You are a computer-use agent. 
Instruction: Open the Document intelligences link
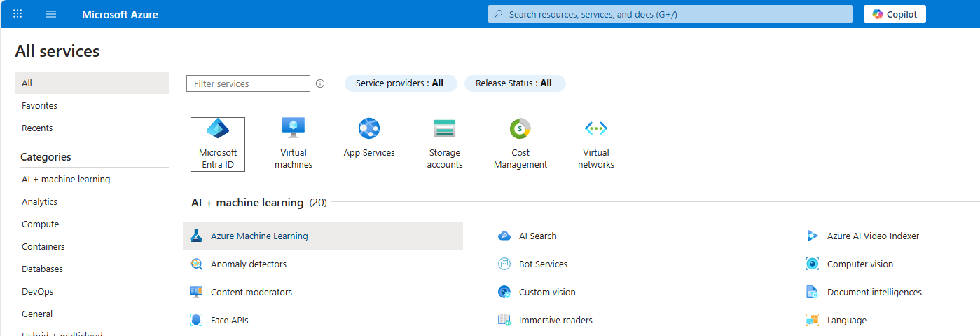pyautogui.click(x=874, y=293)
